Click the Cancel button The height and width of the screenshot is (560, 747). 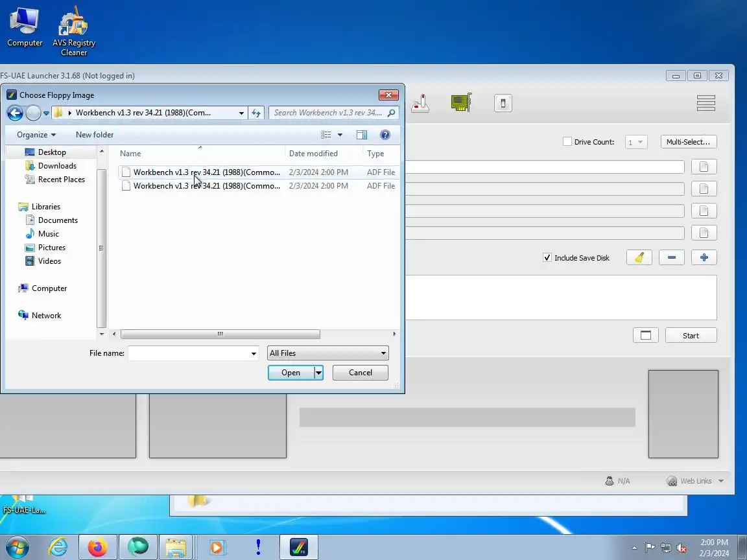click(360, 373)
